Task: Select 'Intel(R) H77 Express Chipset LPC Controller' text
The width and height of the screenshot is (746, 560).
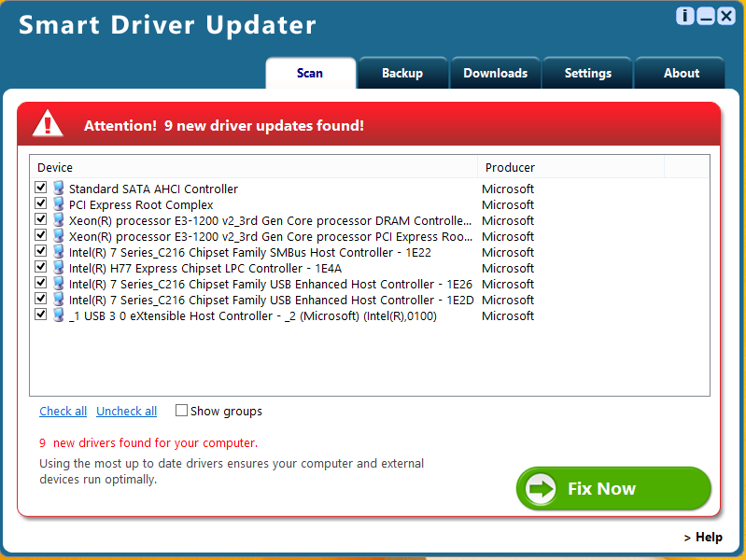Action: pyautogui.click(x=205, y=269)
